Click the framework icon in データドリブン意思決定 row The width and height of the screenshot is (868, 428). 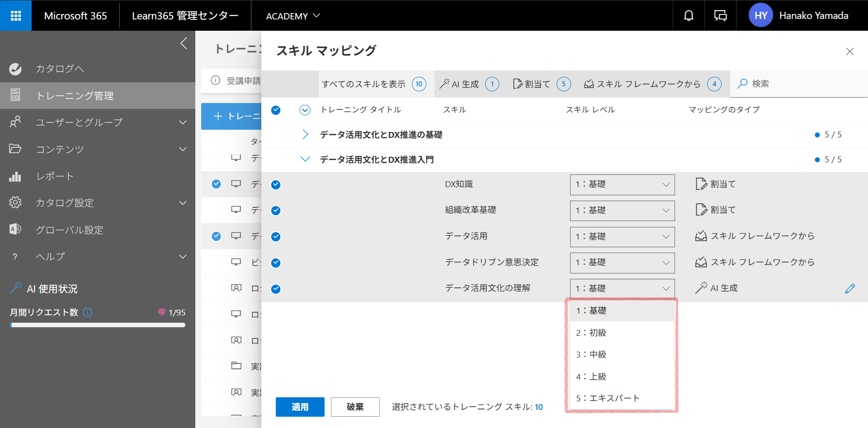coord(701,262)
